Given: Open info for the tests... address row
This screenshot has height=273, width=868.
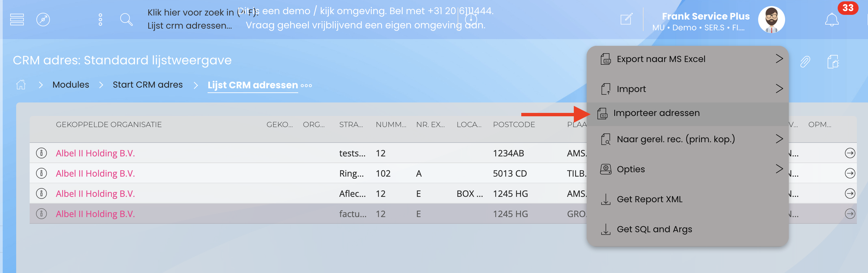Looking at the screenshot, I should 41,153.
